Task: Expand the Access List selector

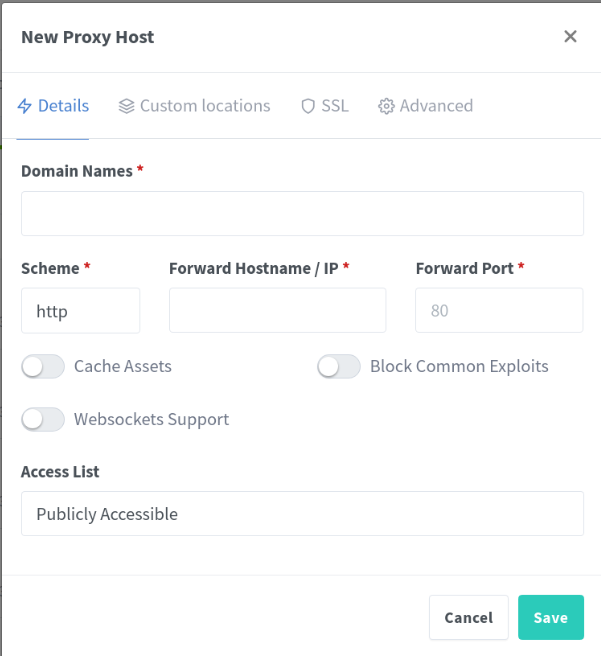Action: point(302,514)
